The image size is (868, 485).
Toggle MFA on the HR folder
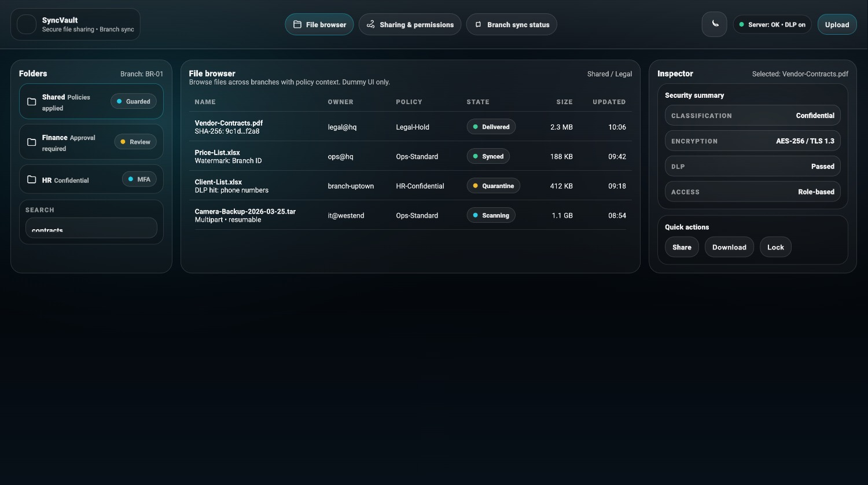[139, 179]
